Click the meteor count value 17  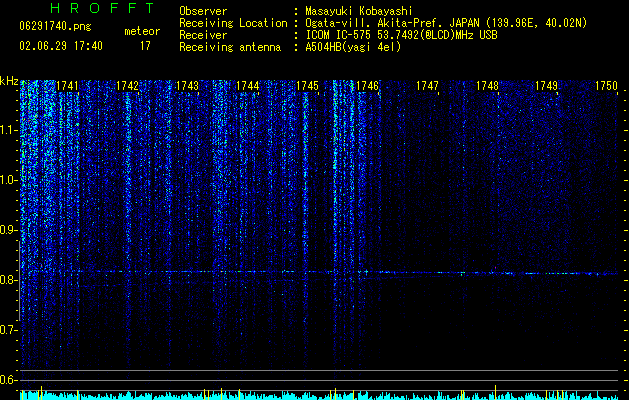click(145, 46)
